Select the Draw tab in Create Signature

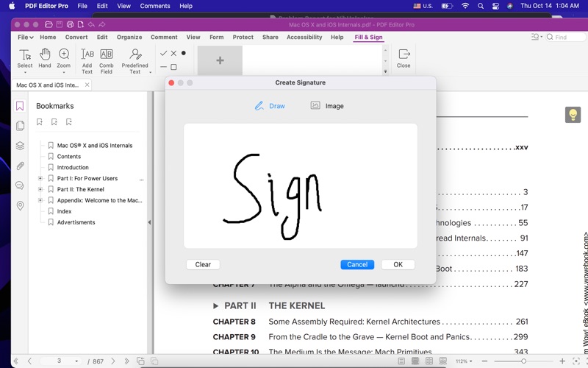click(270, 106)
